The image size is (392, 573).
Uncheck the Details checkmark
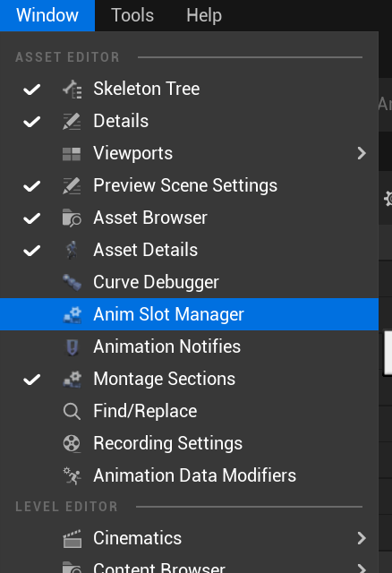pos(32,122)
